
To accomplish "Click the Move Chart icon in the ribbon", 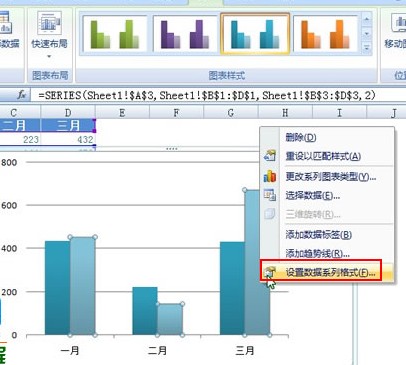I will point(398,23).
